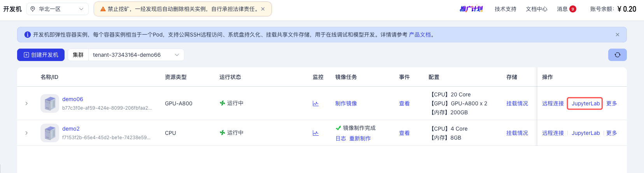Close the blue info banner
Viewport: 644px width, 173px height.
[617, 35]
